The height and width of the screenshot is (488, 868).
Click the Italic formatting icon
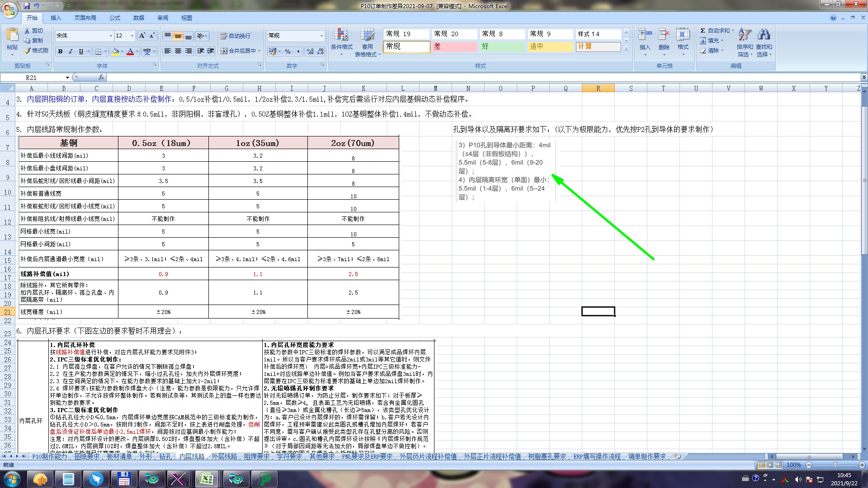[71, 52]
